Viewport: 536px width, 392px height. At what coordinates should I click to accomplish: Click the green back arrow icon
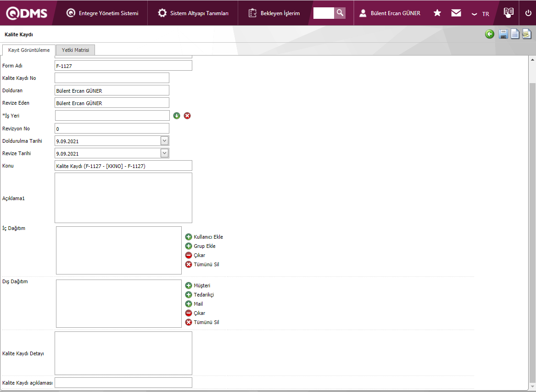pos(490,34)
